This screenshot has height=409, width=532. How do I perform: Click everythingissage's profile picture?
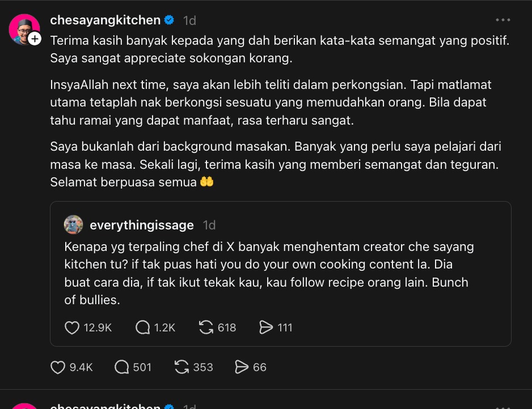(73, 225)
